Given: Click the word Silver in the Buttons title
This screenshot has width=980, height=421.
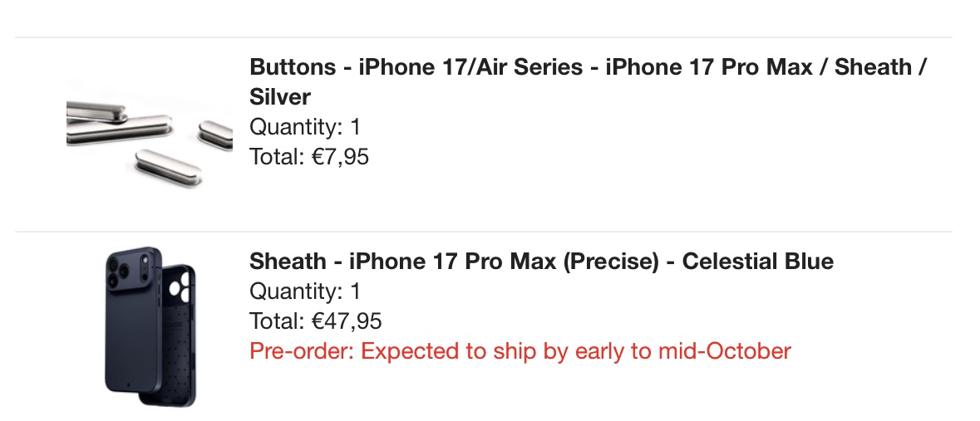Looking at the screenshot, I should (x=280, y=97).
